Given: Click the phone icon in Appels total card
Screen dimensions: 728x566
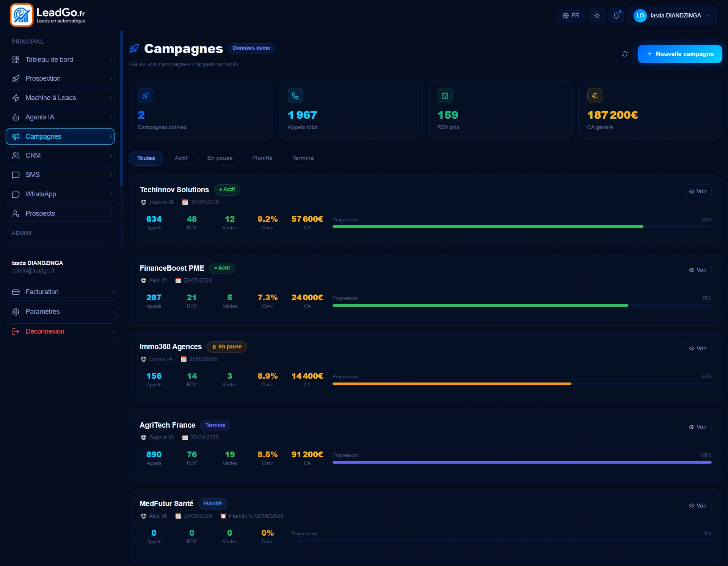Looking at the screenshot, I should tap(295, 96).
